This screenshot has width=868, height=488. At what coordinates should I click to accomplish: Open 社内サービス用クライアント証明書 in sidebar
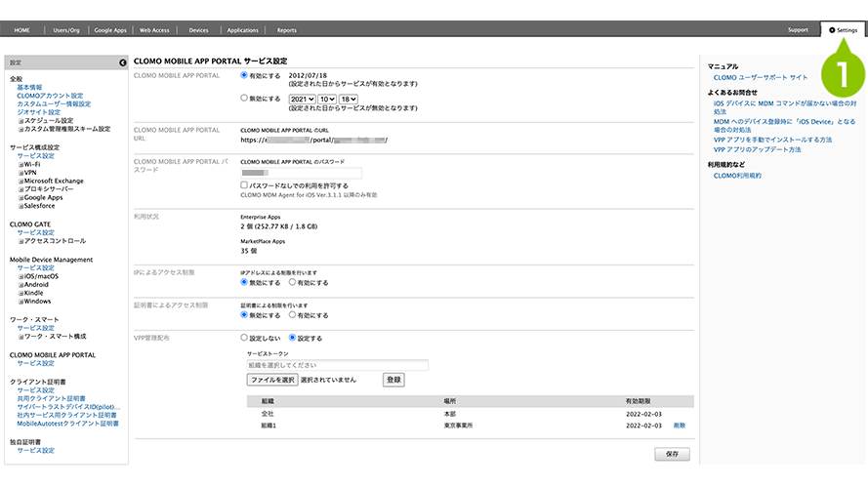66,415
